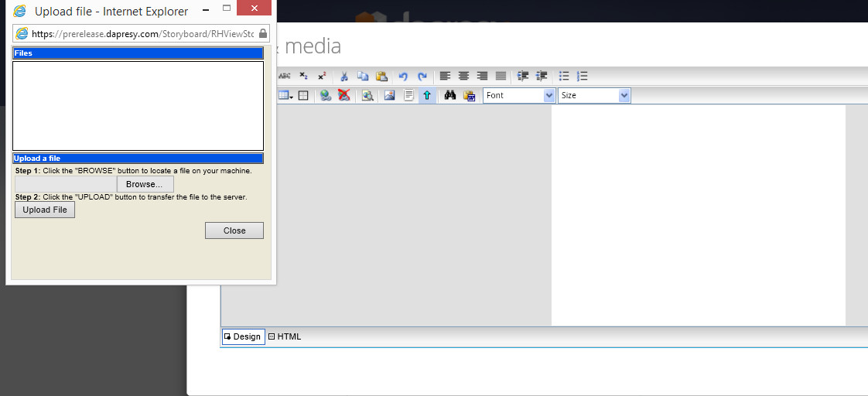Viewport: 868px width, 396px height.
Task: Remove link using the red-crossed globe icon
Action: click(344, 95)
